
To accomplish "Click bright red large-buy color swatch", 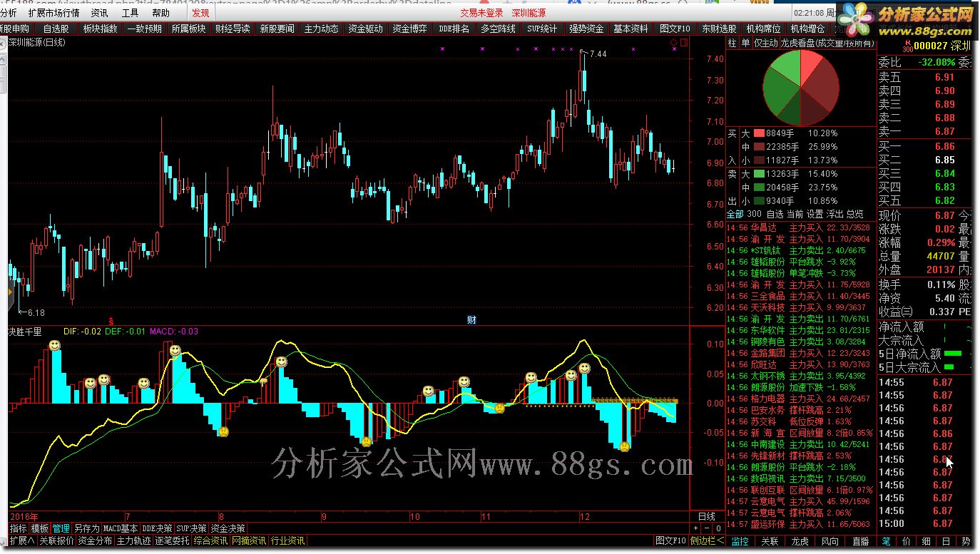I will 759,133.
